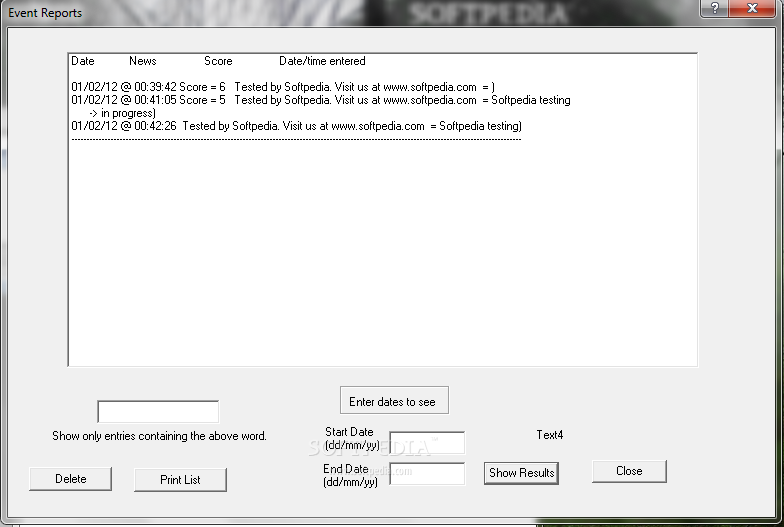Focus the word filter text box

point(158,412)
